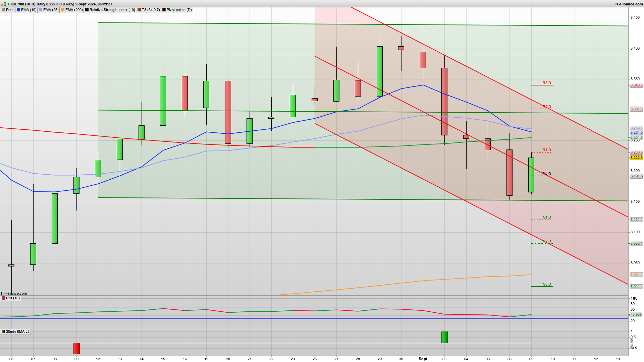Click the IT-Finance.com watermark on the chart
Image resolution: width=644 pixels, height=362 pixels.
pos(14,293)
